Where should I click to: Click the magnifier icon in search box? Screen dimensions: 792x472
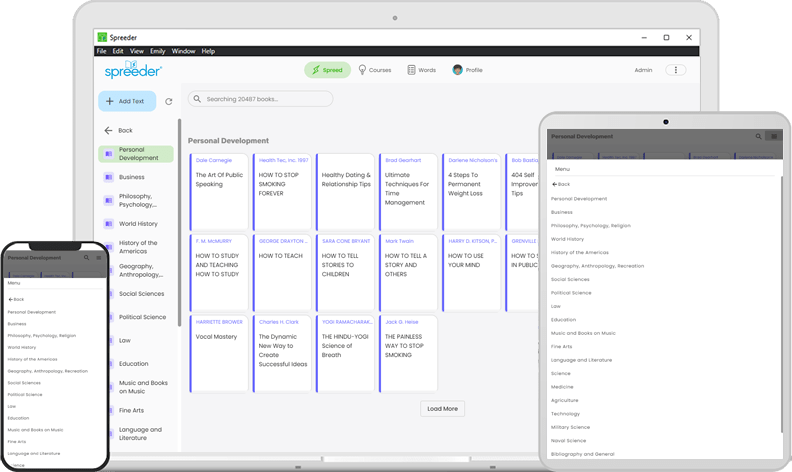(x=197, y=99)
